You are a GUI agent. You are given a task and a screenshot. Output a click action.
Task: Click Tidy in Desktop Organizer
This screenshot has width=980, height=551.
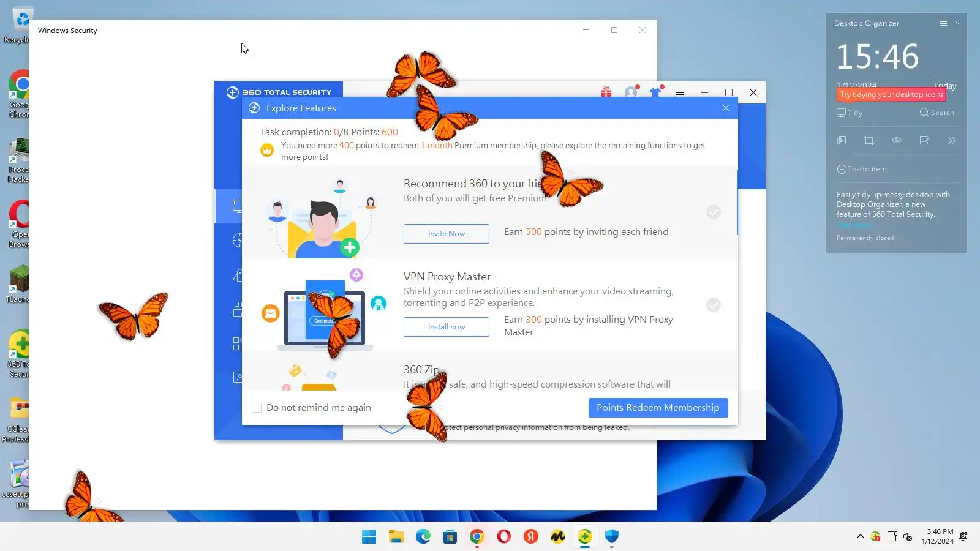[x=850, y=113]
